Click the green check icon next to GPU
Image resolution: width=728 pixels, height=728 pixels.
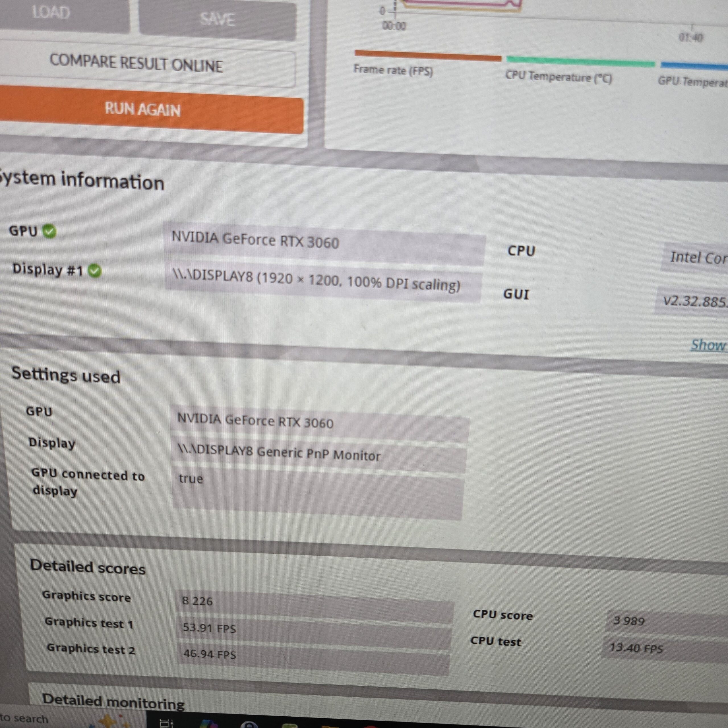49,231
